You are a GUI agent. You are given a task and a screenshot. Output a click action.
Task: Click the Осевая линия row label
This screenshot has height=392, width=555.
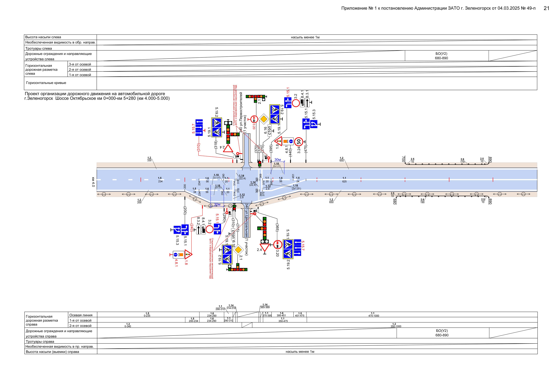(x=81, y=315)
